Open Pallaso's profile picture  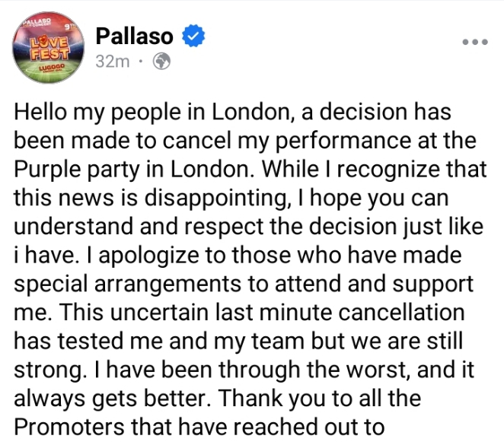click(x=46, y=49)
